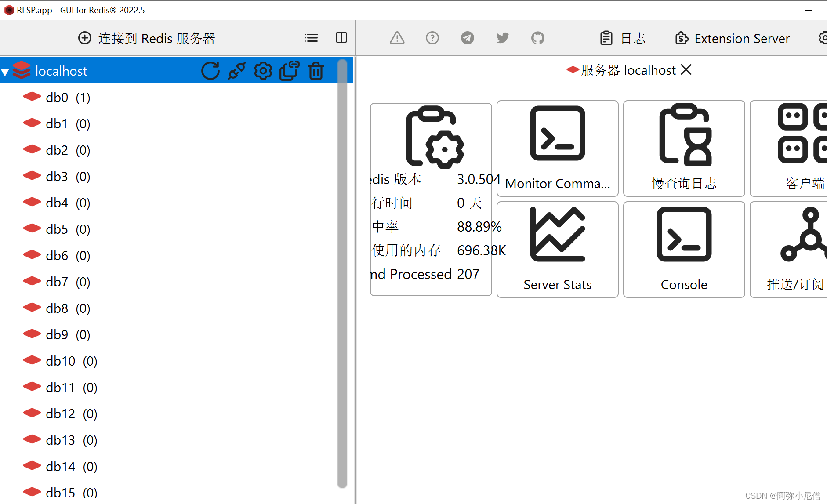Toggle the list view mode

pos(311,38)
